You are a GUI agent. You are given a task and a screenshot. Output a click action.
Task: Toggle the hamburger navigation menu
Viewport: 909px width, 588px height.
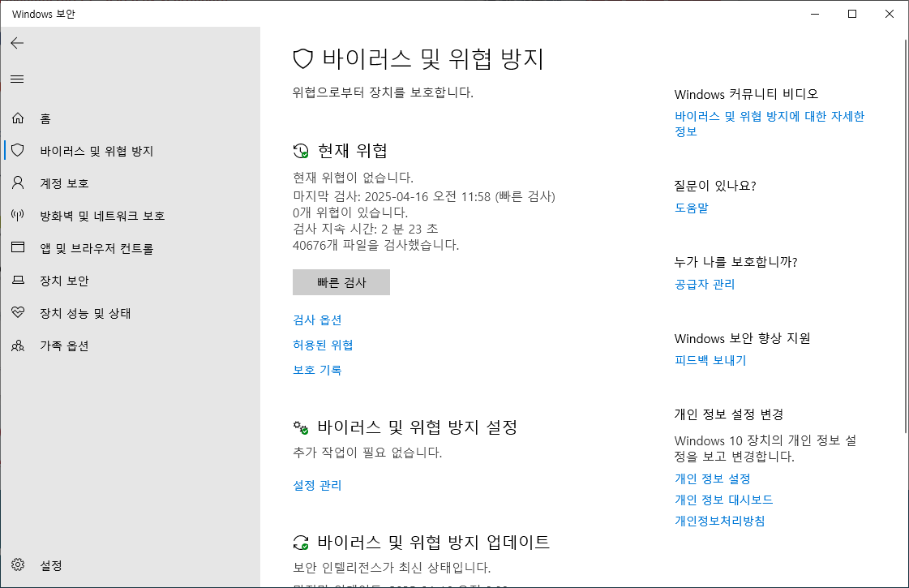pos(17,79)
